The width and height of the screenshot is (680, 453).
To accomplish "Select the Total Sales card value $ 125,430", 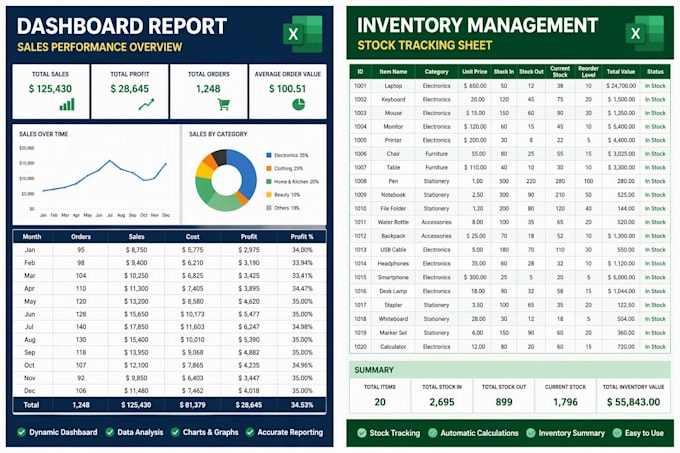I will [x=50, y=89].
